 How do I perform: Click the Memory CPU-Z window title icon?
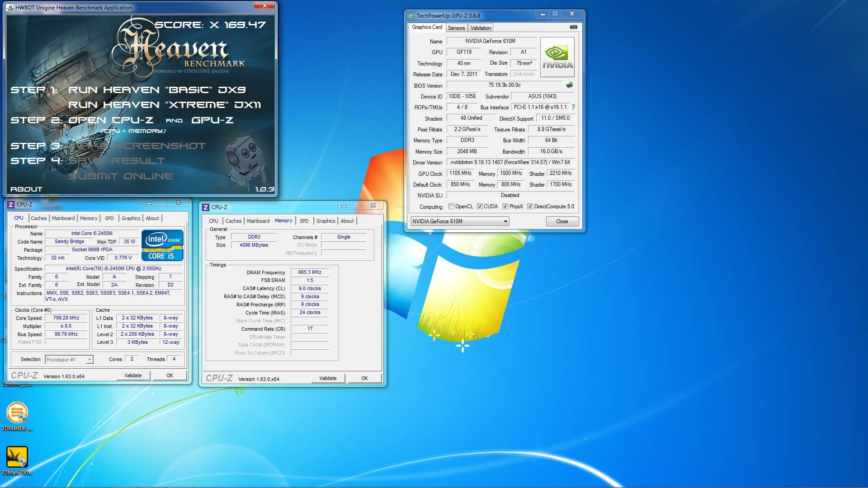pos(206,207)
